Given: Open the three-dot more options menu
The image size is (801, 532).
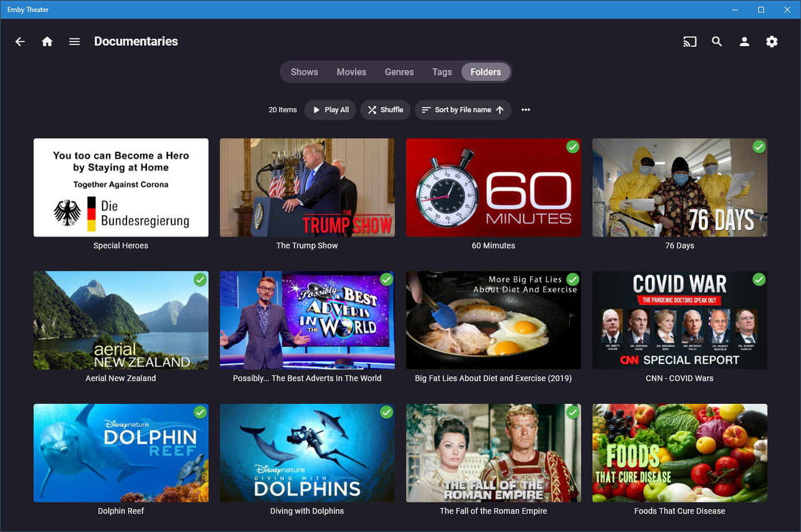Looking at the screenshot, I should click(x=526, y=110).
